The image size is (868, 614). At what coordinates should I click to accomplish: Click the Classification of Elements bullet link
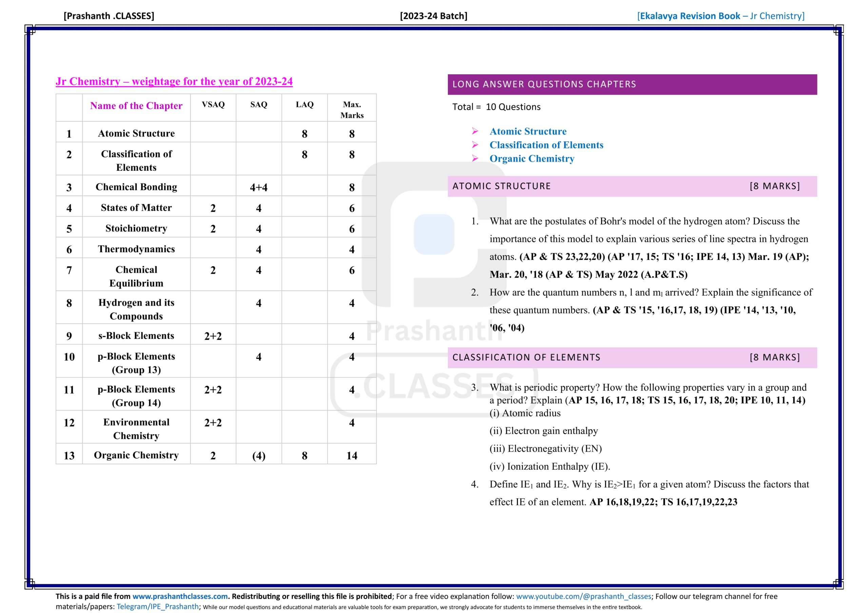point(546,145)
